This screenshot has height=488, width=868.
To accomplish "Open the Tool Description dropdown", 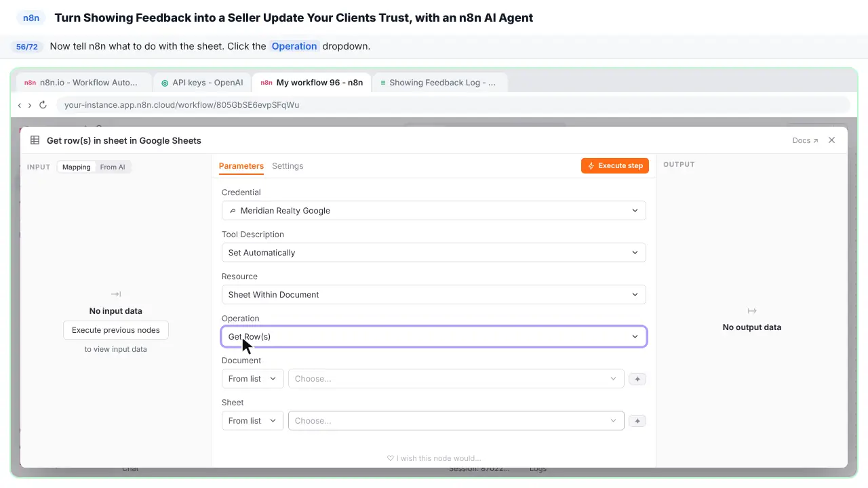I will coord(434,253).
